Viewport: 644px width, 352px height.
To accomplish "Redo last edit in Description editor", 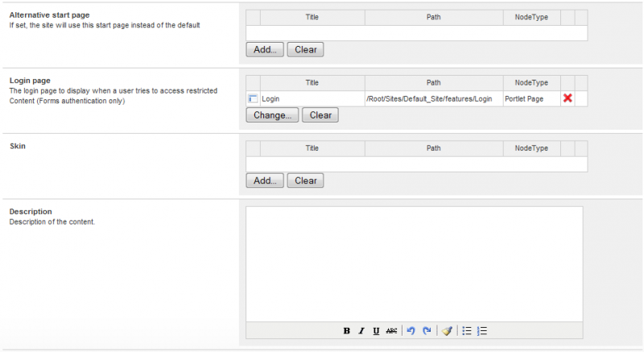I will [427, 330].
